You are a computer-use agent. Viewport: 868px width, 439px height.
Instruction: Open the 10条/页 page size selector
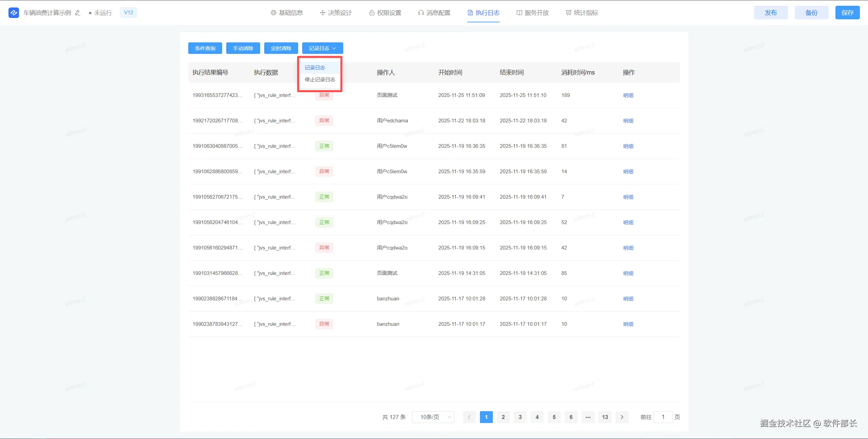pyautogui.click(x=433, y=417)
